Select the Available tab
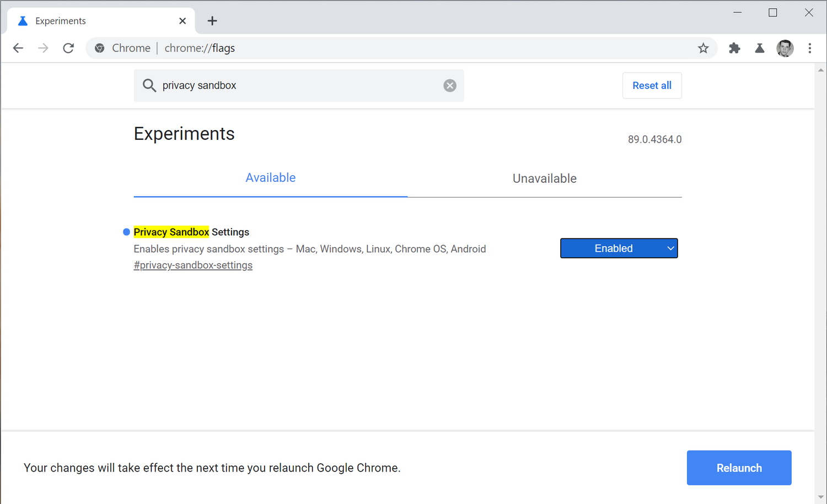The width and height of the screenshot is (827, 504). click(x=271, y=177)
